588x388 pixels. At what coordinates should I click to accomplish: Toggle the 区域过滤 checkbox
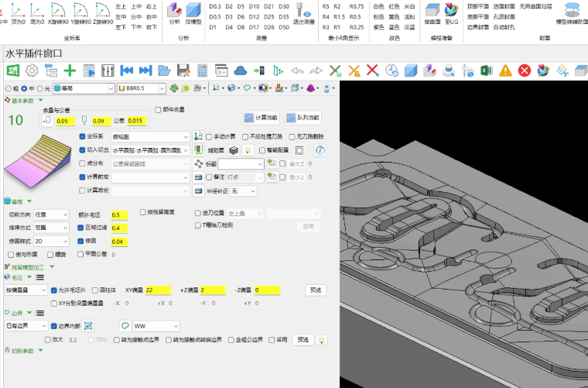coord(80,228)
